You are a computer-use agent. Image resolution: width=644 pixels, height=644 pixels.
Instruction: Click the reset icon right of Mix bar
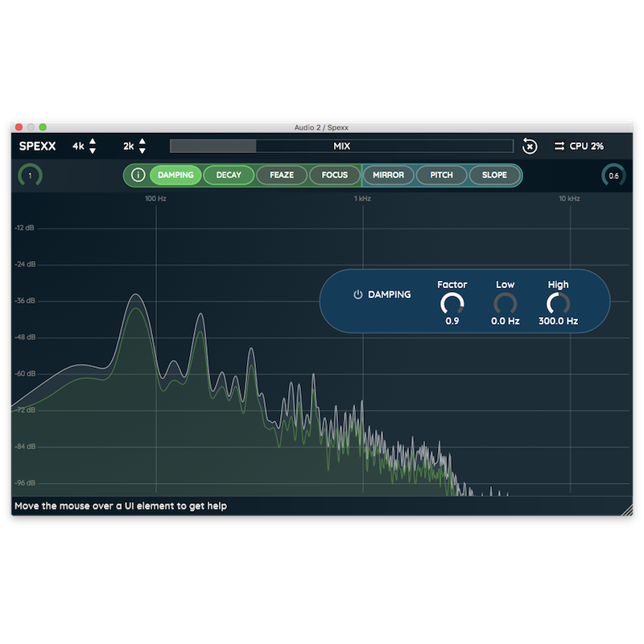coord(529,146)
